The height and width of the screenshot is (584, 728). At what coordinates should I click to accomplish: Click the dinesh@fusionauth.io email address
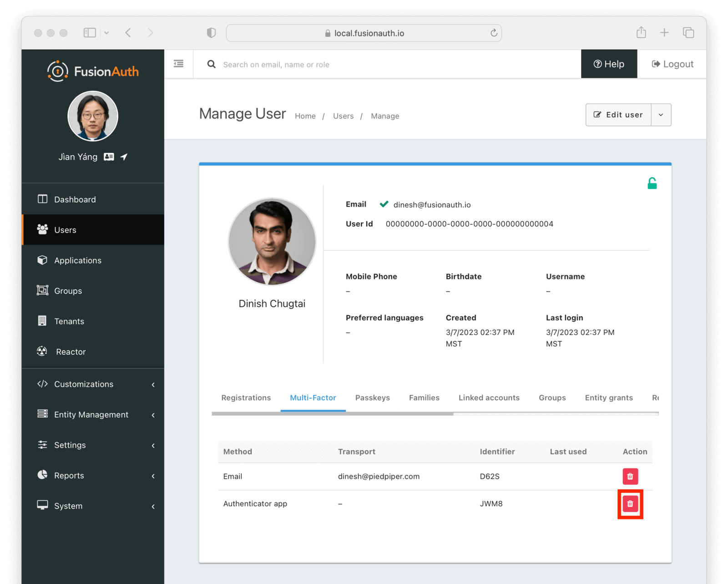coord(432,204)
